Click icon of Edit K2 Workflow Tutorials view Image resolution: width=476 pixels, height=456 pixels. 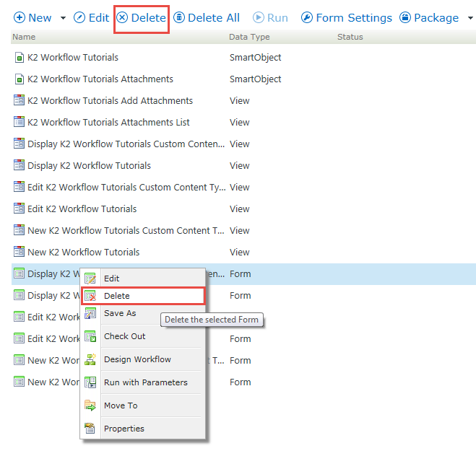click(19, 209)
